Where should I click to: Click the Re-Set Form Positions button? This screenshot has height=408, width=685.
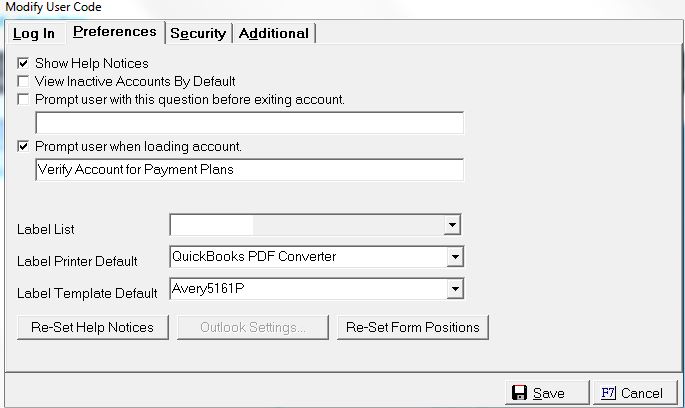(x=412, y=327)
